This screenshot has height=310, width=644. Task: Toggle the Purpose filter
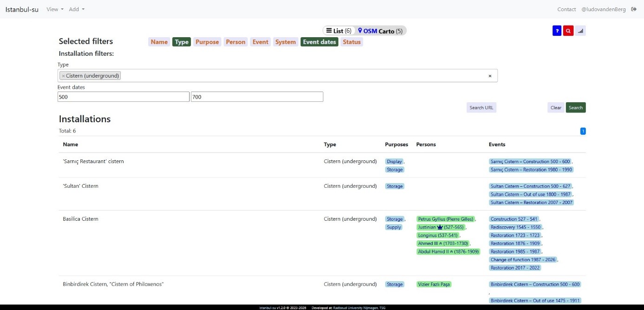click(207, 42)
